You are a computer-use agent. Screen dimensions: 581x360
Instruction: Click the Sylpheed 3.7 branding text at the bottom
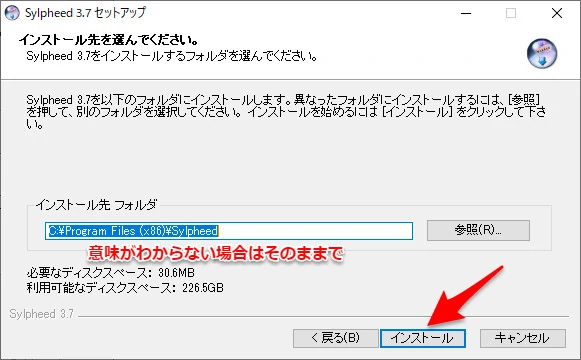pyautogui.click(x=42, y=314)
